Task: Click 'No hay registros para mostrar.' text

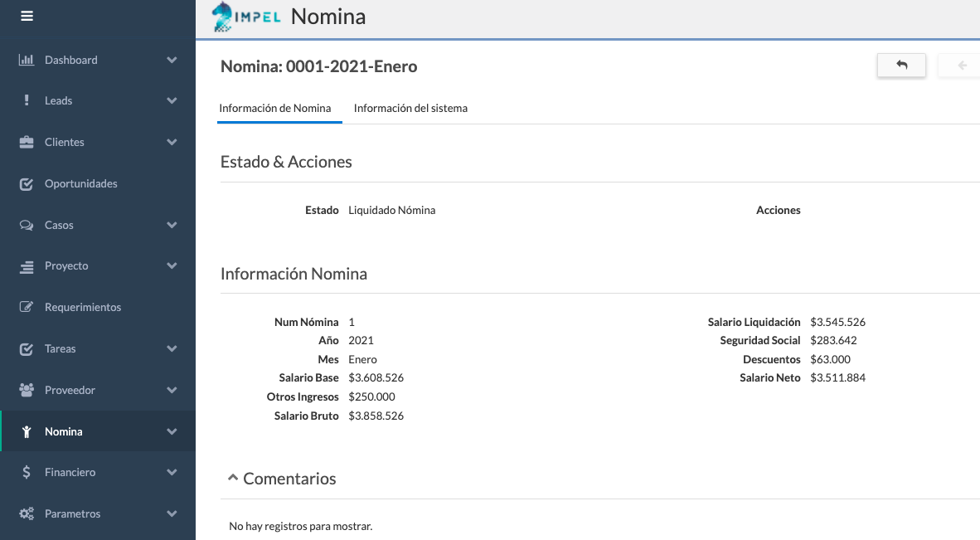Action: tap(301, 526)
